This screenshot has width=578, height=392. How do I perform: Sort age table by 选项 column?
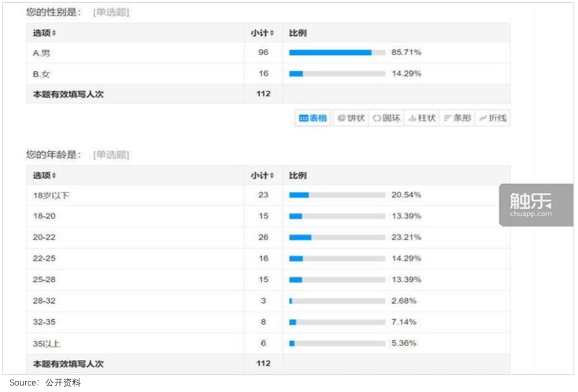44,175
